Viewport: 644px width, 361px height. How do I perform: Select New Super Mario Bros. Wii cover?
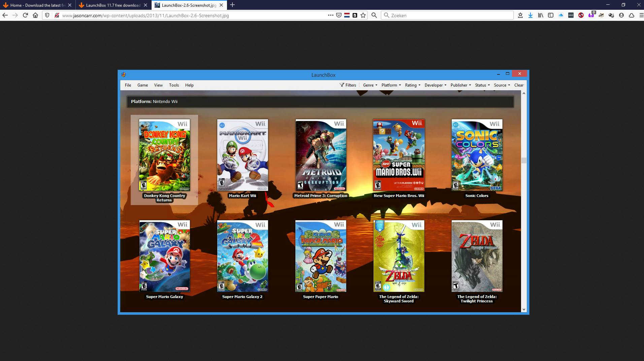[x=399, y=155]
